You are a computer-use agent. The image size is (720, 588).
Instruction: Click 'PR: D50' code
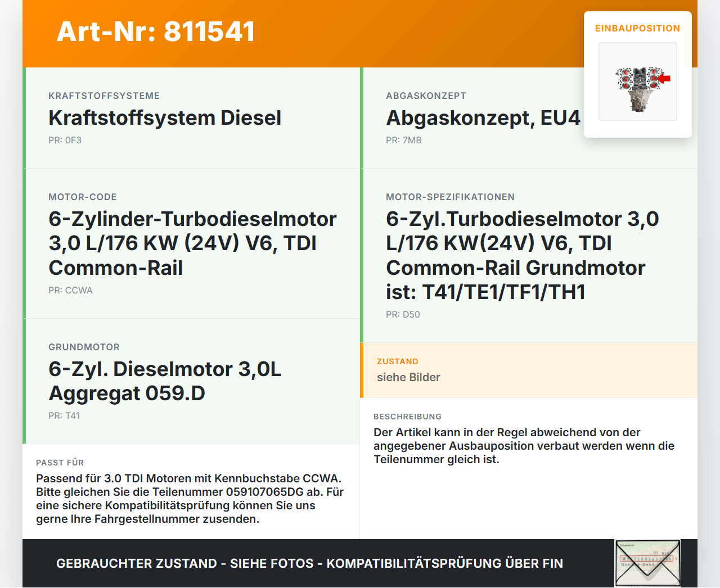tap(403, 314)
